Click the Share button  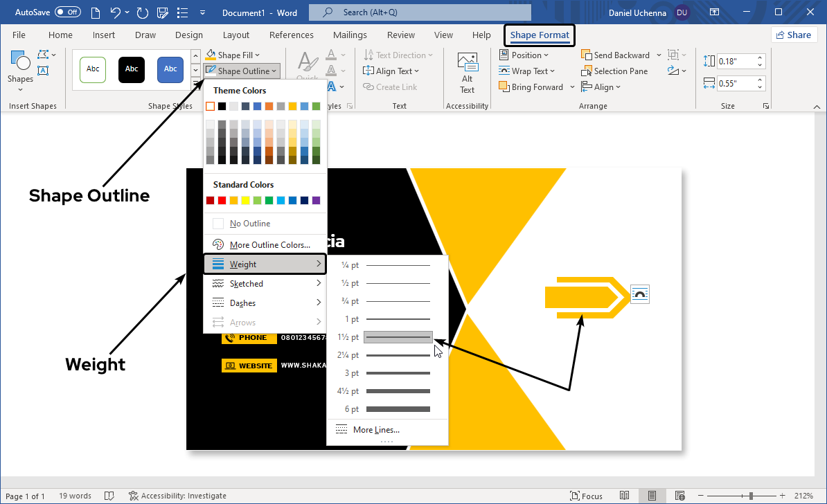point(794,35)
